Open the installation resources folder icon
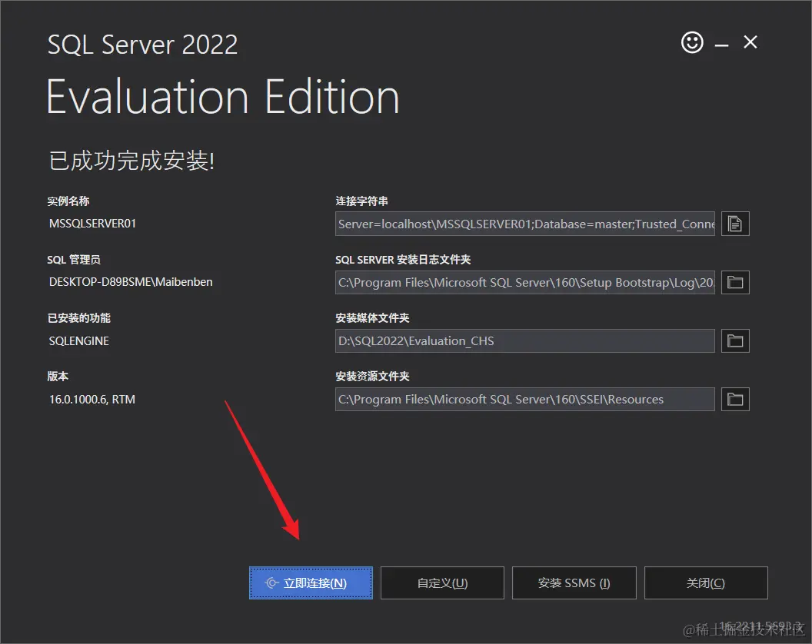Image resolution: width=812 pixels, height=644 pixels. (x=735, y=399)
